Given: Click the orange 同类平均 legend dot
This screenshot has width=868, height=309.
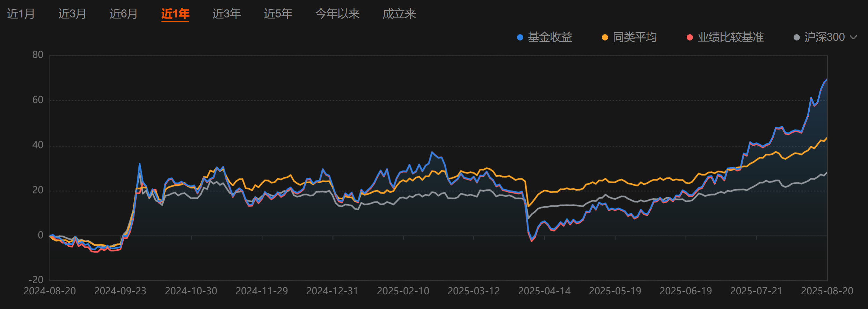Looking at the screenshot, I should pyautogui.click(x=605, y=37).
